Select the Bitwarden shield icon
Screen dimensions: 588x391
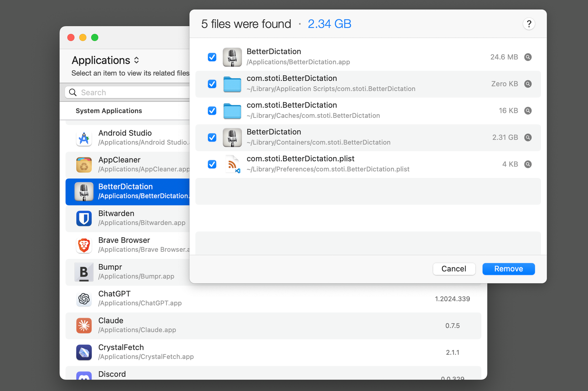84,218
